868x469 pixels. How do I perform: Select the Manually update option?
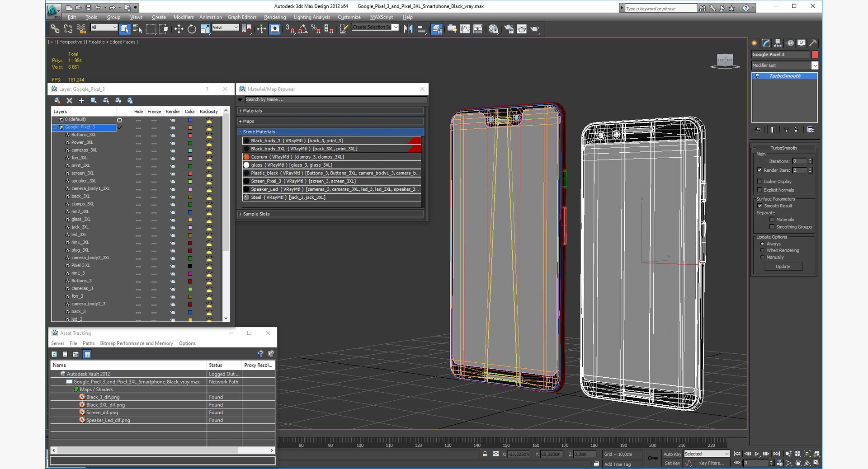coord(762,257)
